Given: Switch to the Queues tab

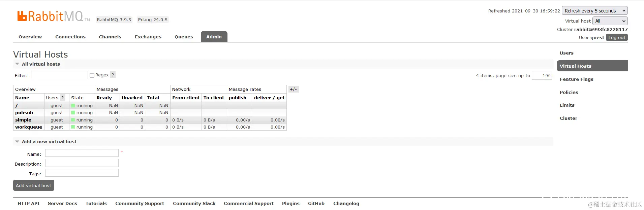Looking at the screenshot, I should [x=184, y=37].
